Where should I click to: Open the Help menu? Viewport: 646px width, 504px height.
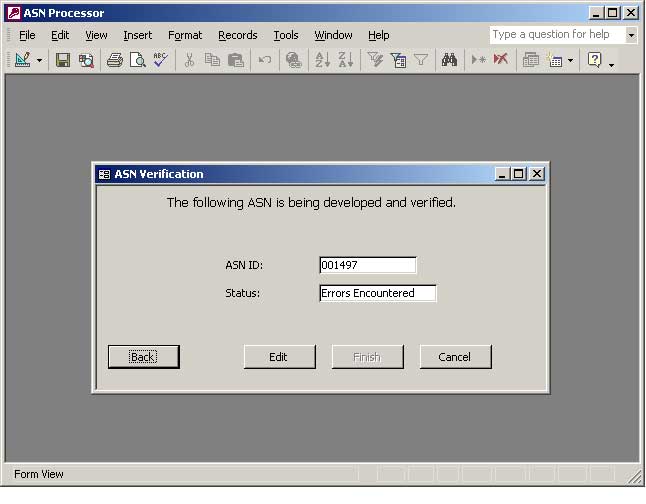(379, 35)
